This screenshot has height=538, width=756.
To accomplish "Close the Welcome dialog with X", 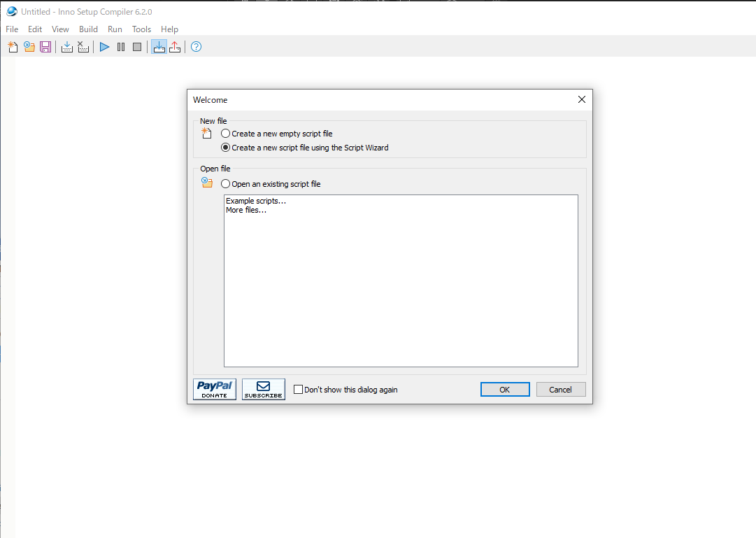I will (581, 99).
